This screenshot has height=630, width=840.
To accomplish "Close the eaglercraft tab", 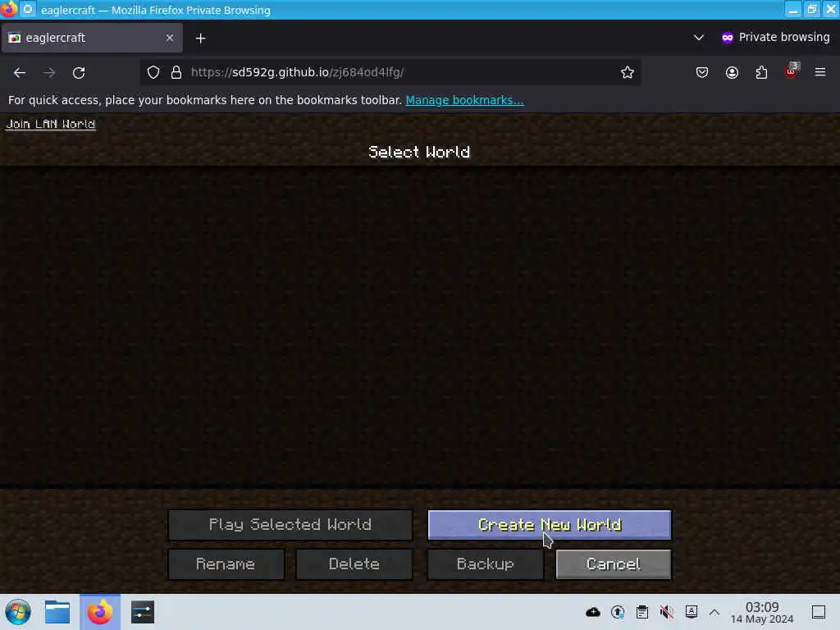I will pos(170,38).
